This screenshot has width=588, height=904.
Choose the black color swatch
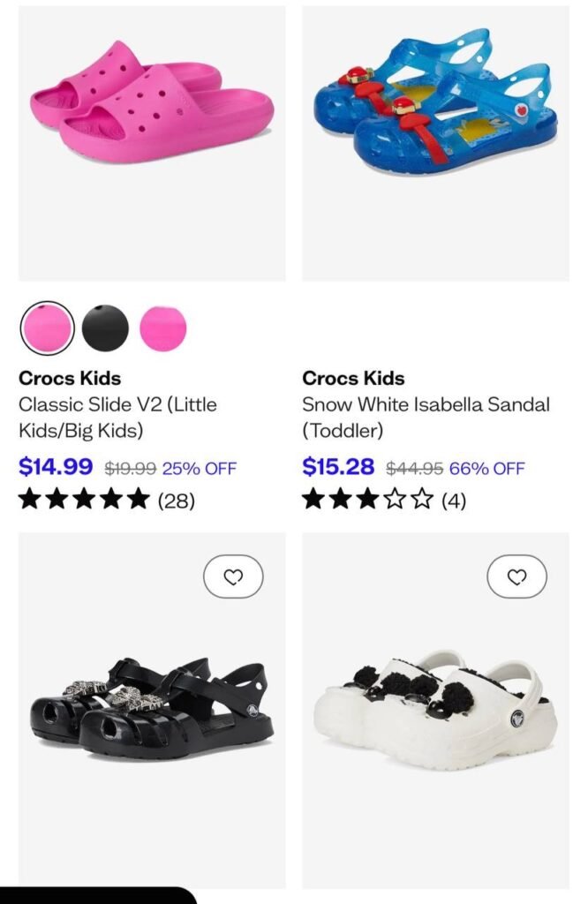coord(105,328)
